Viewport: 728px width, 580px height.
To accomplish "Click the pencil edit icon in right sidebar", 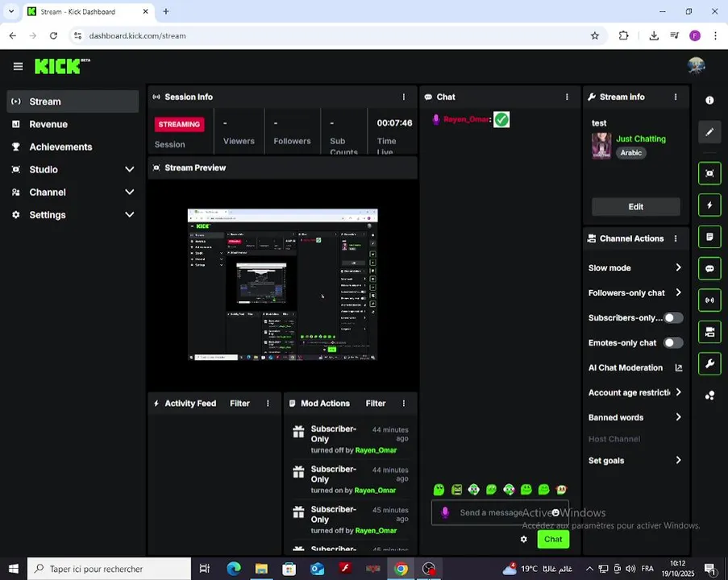I will (709, 132).
